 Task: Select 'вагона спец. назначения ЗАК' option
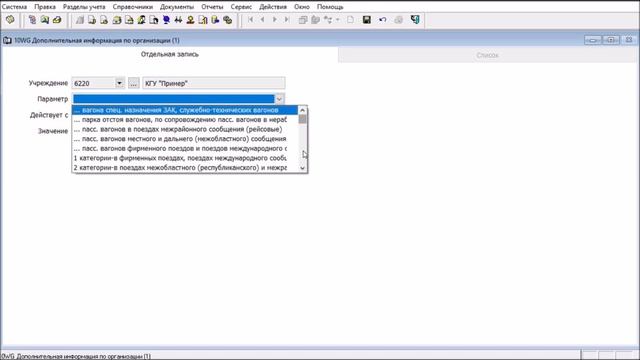click(185, 110)
